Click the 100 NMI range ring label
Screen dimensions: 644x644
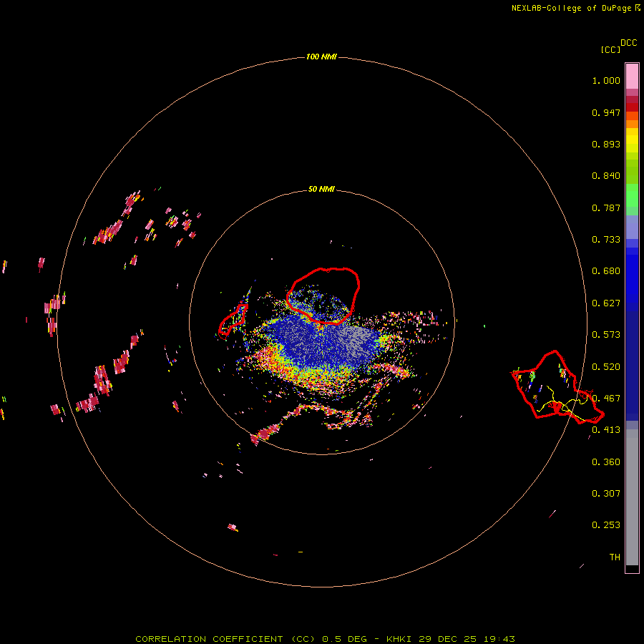tap(321, 57)
